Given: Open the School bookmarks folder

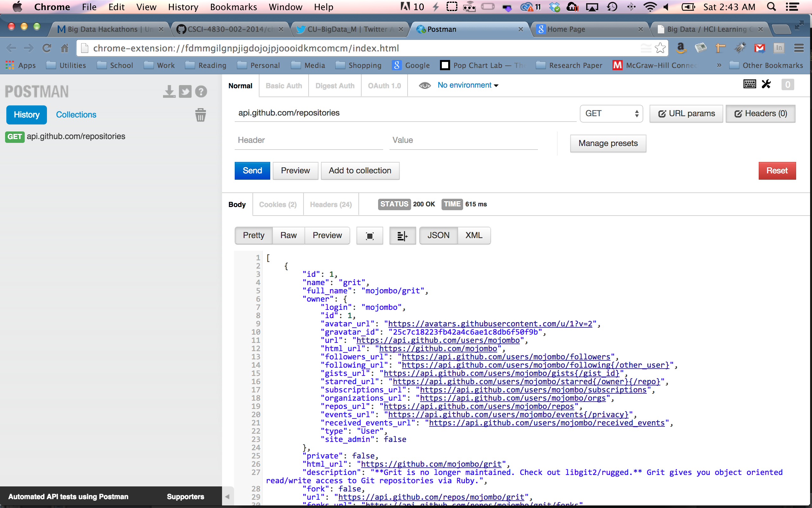Looking at the screenshot, I should click(115, 65).
